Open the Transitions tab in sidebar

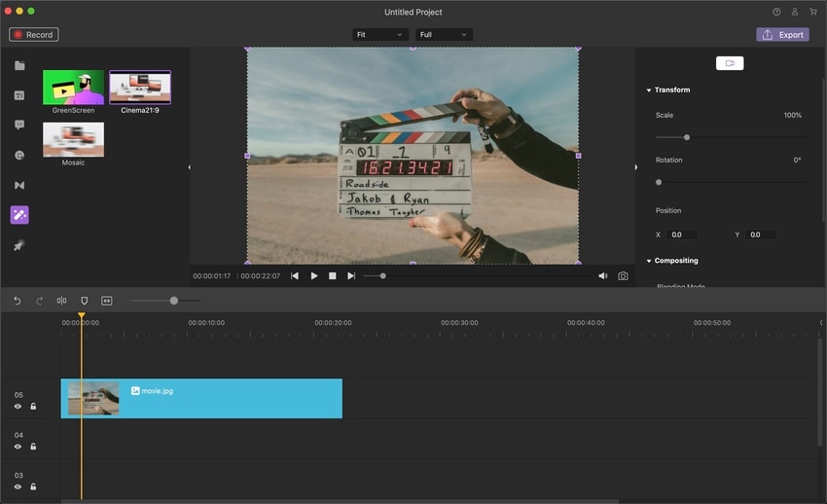tap(19, 185)
